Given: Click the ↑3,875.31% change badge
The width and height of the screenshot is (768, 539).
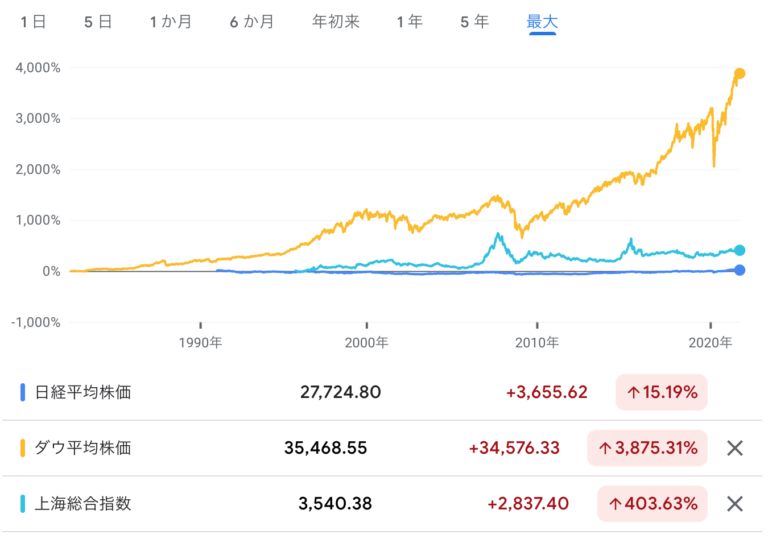Looking at the screenshot, I should point(648,448).
